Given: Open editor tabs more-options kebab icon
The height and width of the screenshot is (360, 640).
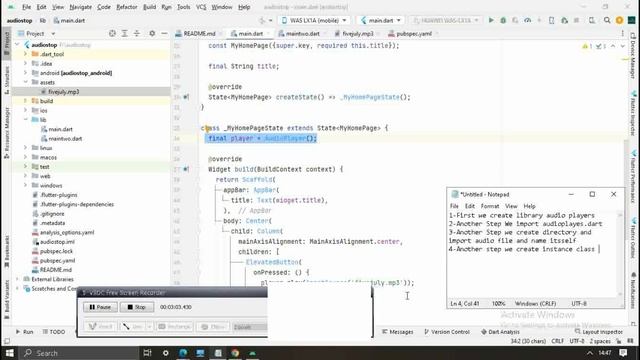Looking at the screenshot, I should [x=622, y=33].
